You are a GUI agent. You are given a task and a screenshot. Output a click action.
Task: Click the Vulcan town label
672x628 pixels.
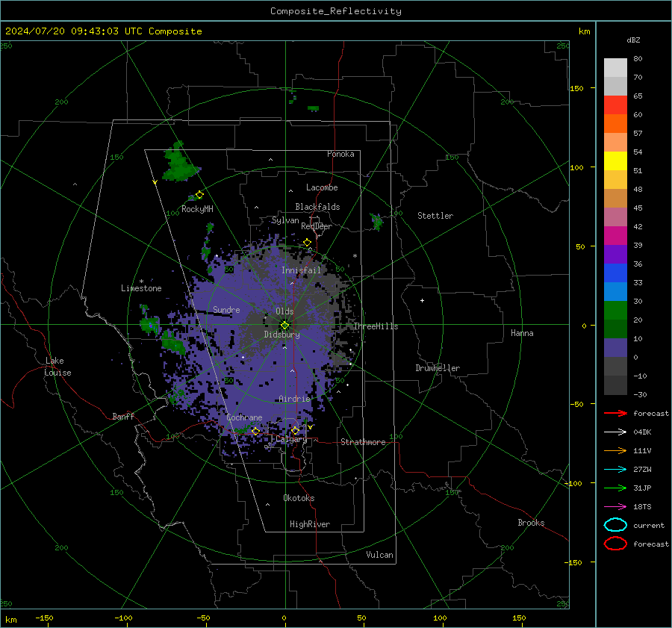pos(380,555)
